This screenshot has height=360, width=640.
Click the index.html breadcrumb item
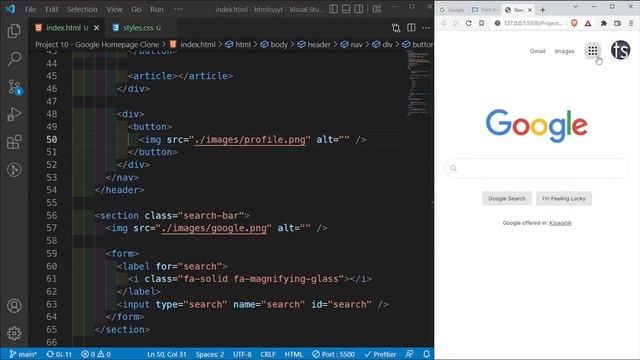(x=193, y=44)
